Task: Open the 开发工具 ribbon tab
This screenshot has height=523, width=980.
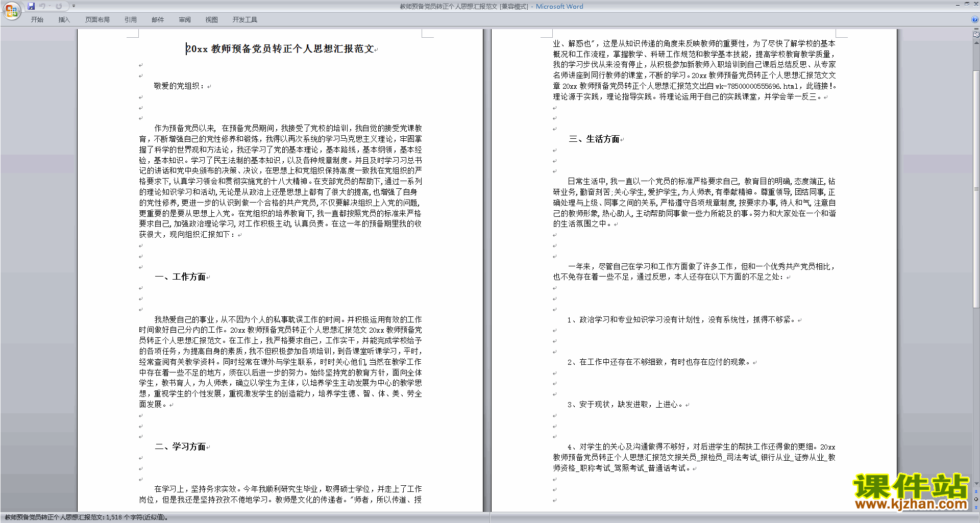Action: pyautogui.click(x=245, y=20)
